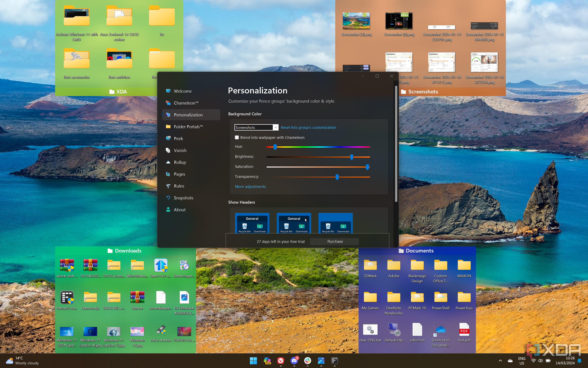Select the Fences5 setup icon

pyautogui.click(x=67, y=300)
